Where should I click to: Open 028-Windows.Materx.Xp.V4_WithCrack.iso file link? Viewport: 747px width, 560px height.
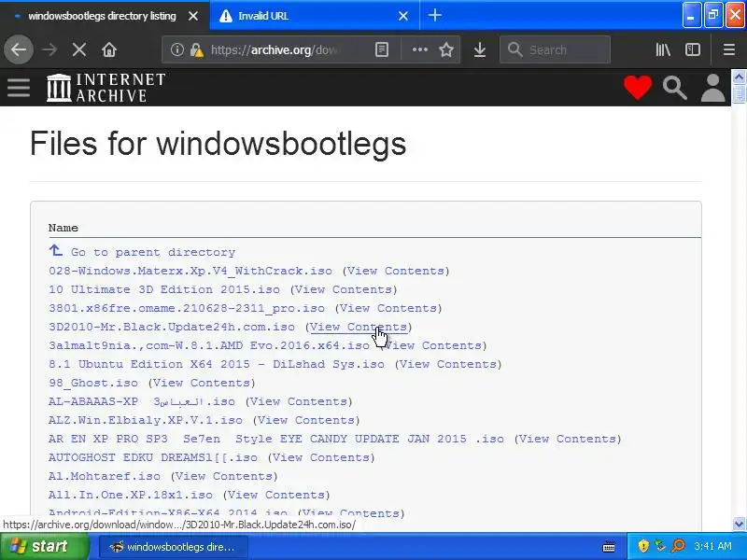pos(190,271)
